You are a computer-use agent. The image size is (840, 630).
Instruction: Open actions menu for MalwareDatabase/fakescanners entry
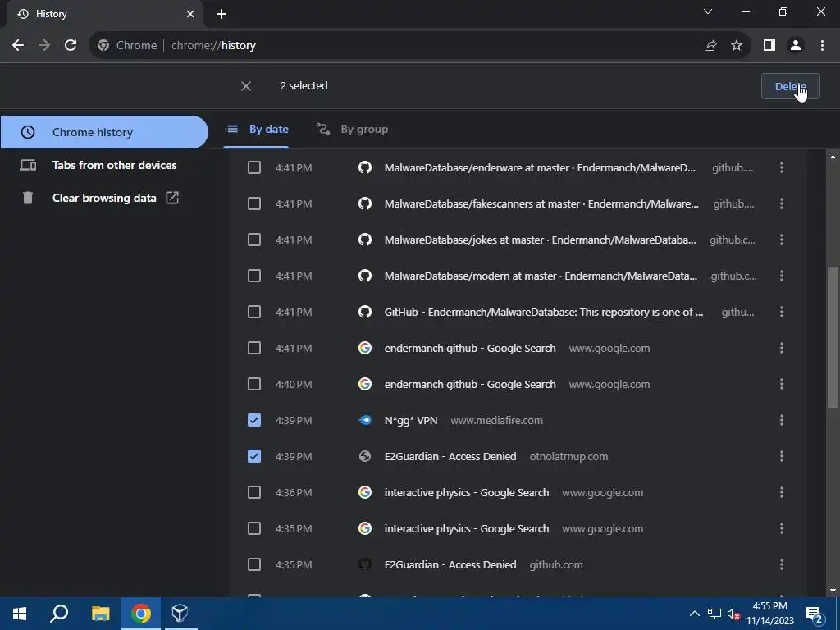(782, 203)
